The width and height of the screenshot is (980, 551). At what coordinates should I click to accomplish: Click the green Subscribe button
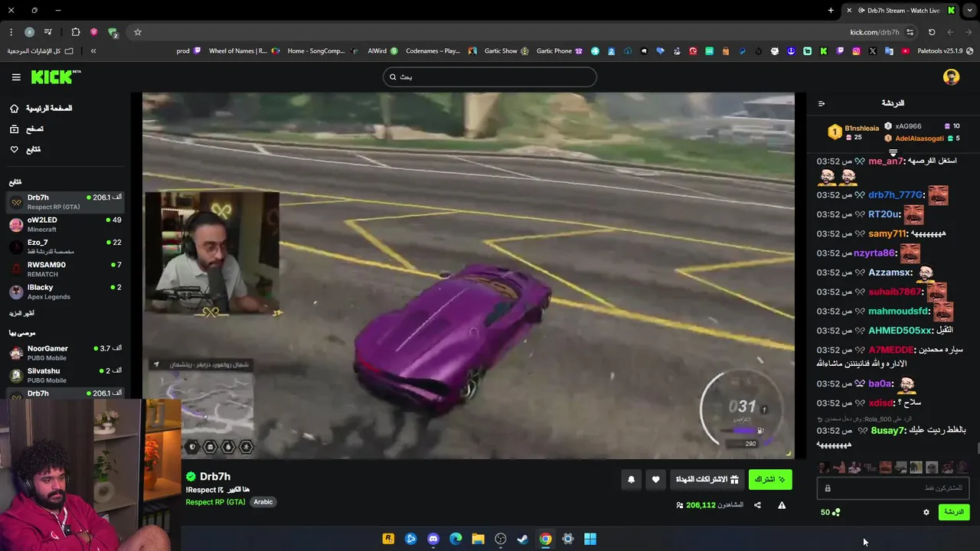coord(770,480)
